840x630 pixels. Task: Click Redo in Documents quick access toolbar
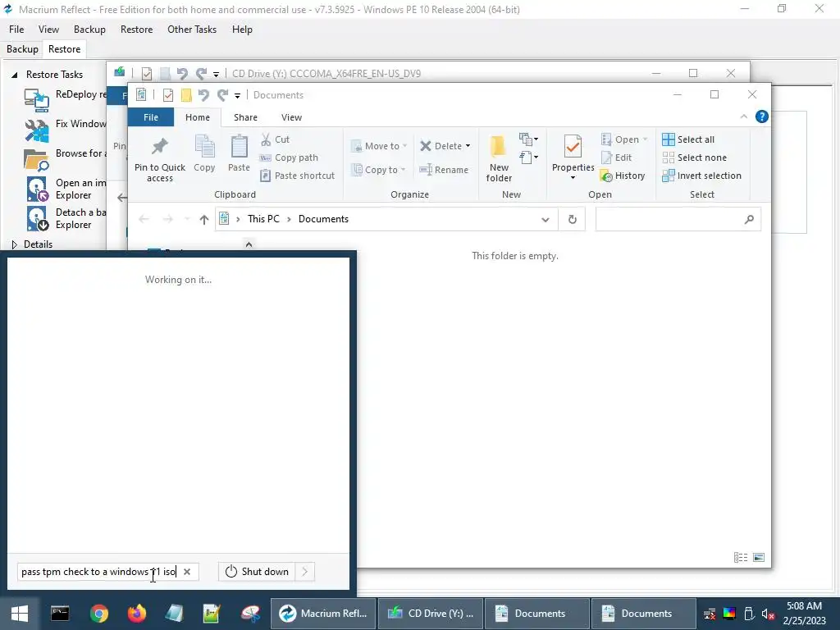pyautogui.click(x=223, y=95)
